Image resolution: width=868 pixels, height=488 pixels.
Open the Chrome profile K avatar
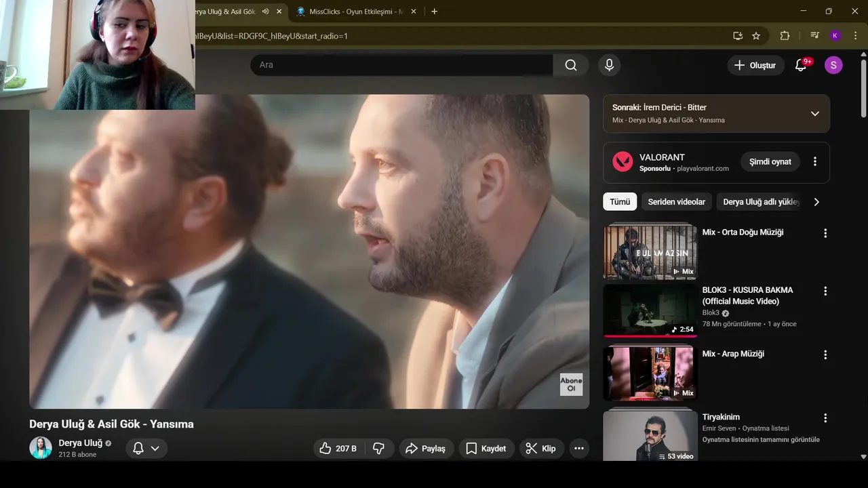[835, 36]
